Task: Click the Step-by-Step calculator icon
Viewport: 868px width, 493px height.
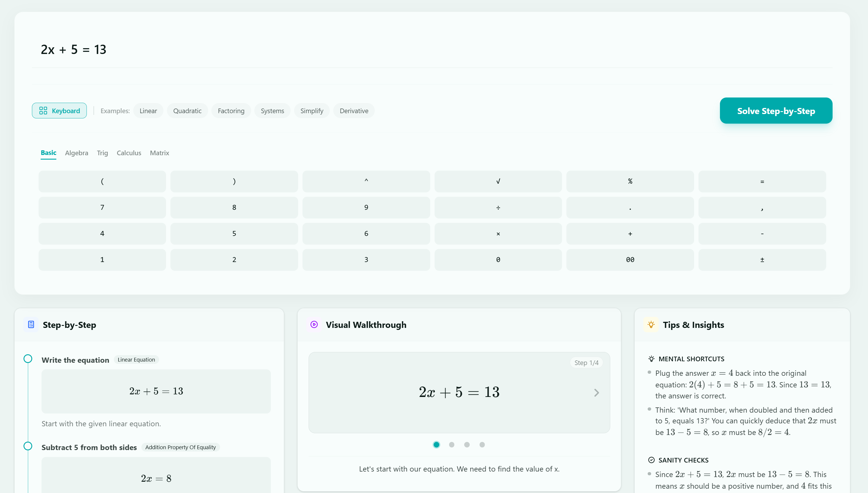Action: [x=31, y=324]
